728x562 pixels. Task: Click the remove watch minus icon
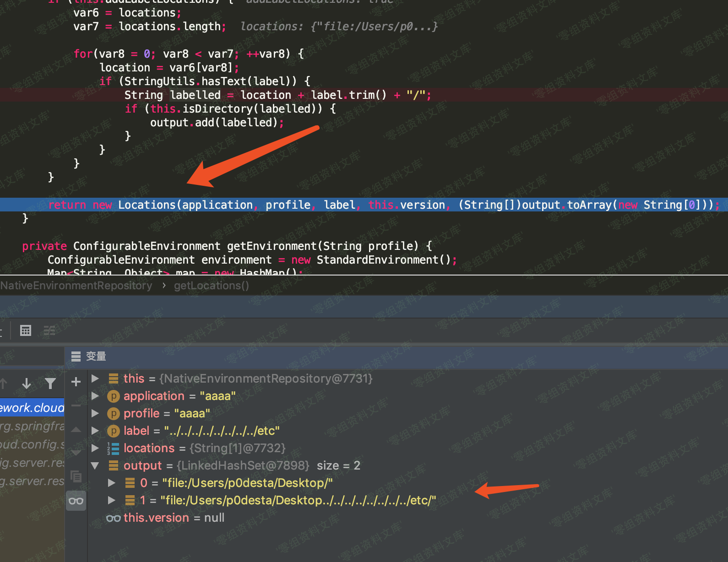[x=76, y=405]
